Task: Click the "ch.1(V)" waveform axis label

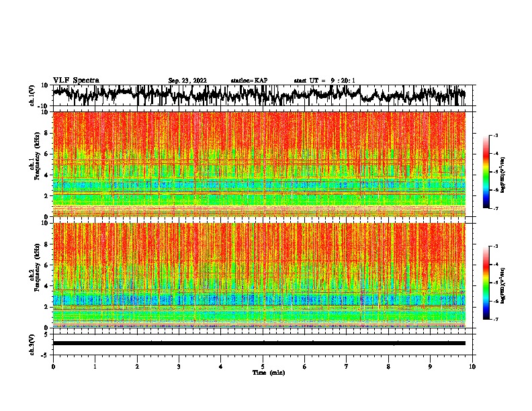Action: tap(32, 95)
